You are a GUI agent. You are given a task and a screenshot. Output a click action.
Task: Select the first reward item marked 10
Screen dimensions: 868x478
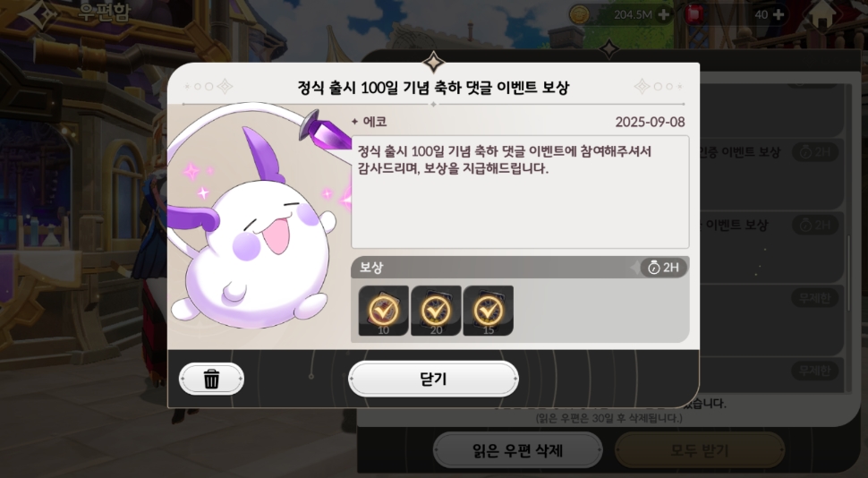click(384, 311)
